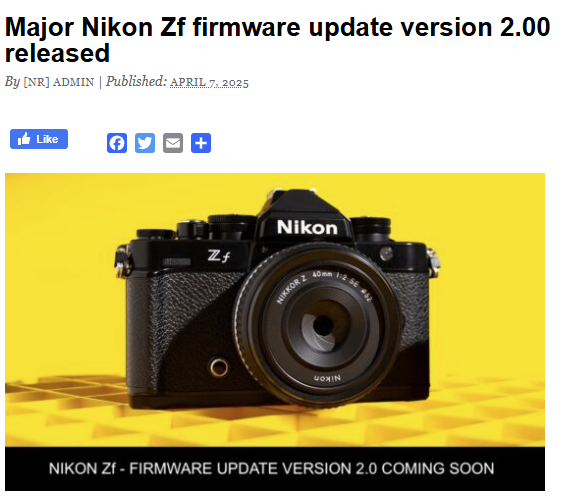The width and height of the screenshot is (577, 498).
Task: Share the article on Facebook
Action: pos(117,143)
